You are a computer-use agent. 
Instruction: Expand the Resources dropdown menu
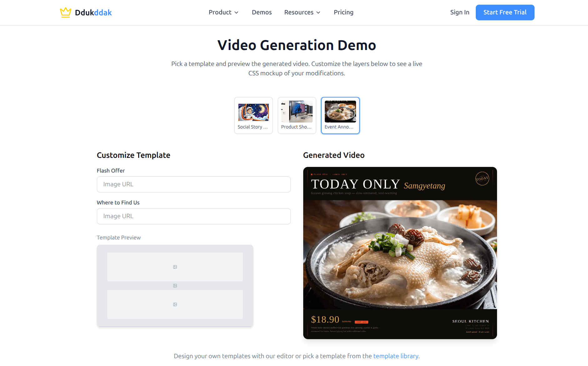pos(299,13)
